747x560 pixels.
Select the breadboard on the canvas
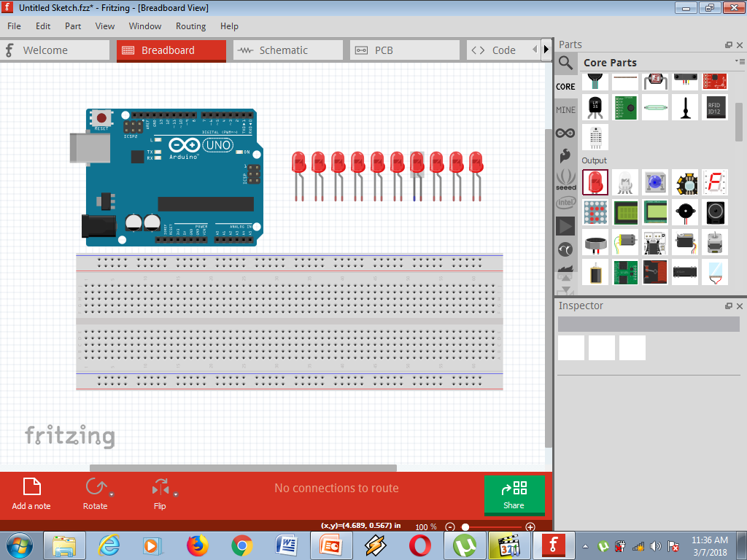click(x=290, y=322)
